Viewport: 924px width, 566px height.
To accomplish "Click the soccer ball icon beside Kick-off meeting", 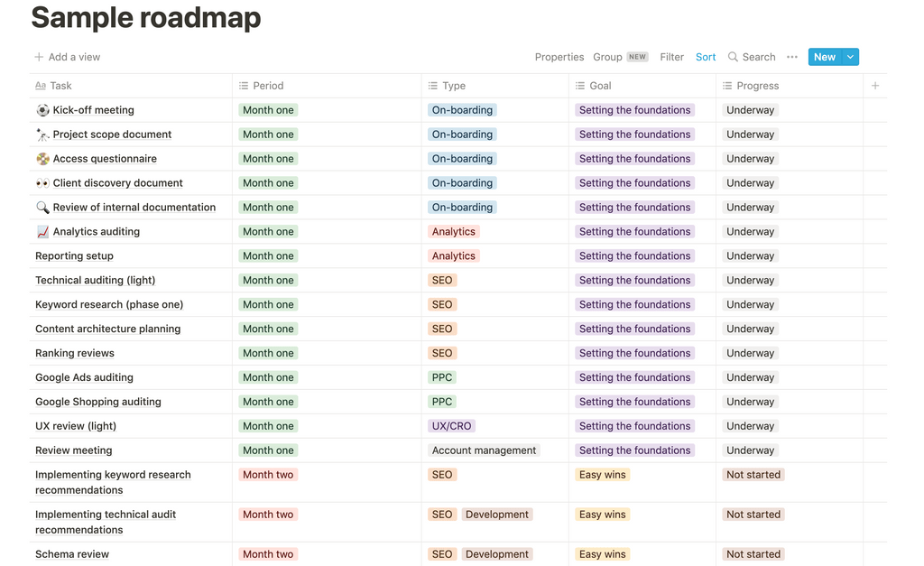I will coord(42,110).
